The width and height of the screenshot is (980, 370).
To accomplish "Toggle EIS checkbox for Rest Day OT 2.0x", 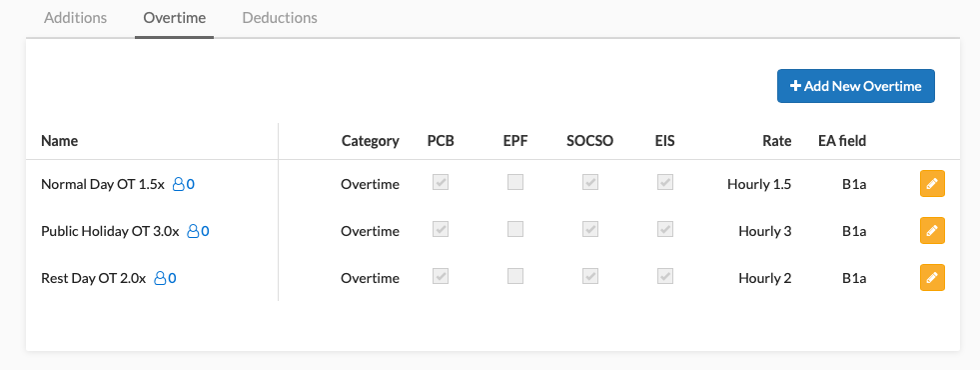I will point(665,276).
